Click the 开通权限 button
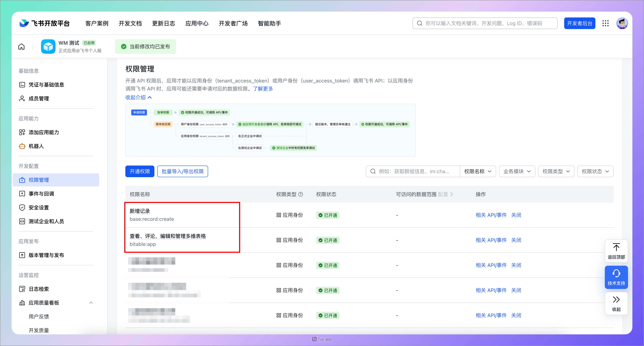 (x=140, y=171)
